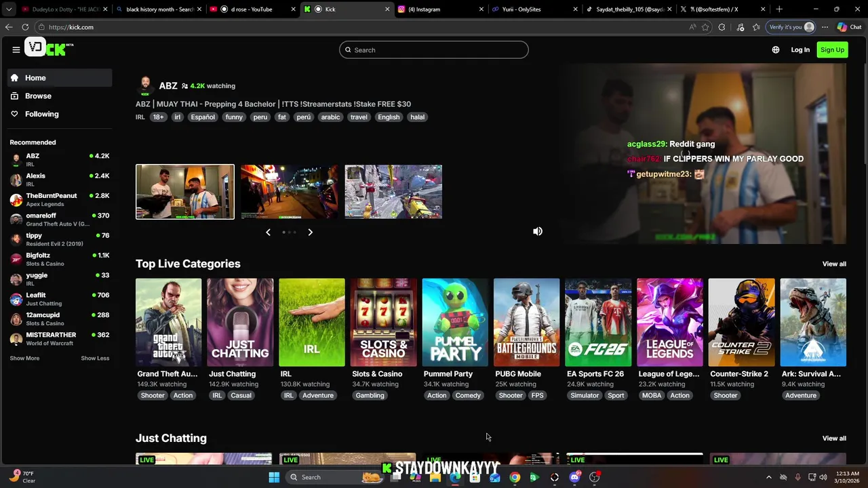Select the 18+ stream tag
The width and height of the screenshot is (868, 488).
158,117
